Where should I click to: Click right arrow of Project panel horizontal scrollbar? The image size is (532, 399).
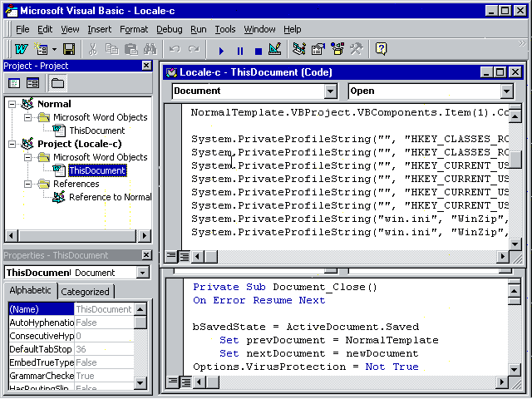click(145, 235)
